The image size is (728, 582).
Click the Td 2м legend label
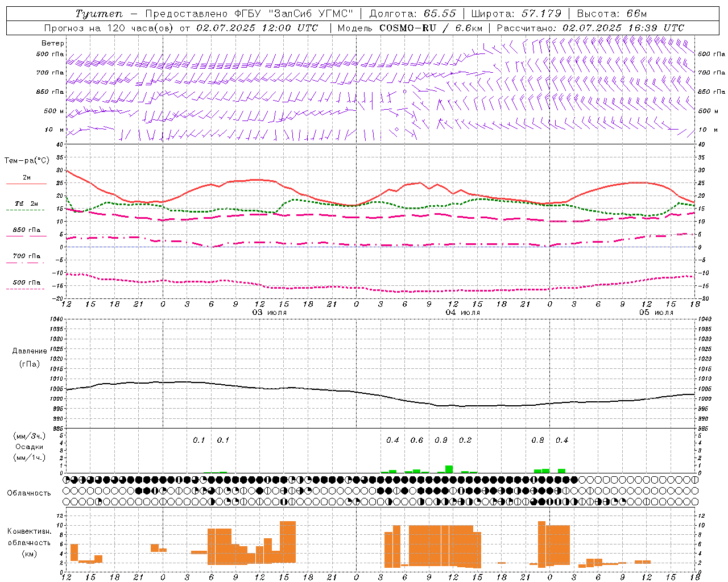tap(27, 203)
